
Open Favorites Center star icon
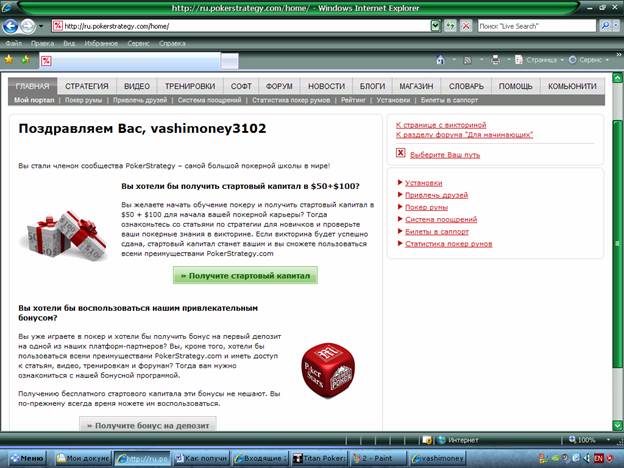click(x=9, y=60)
